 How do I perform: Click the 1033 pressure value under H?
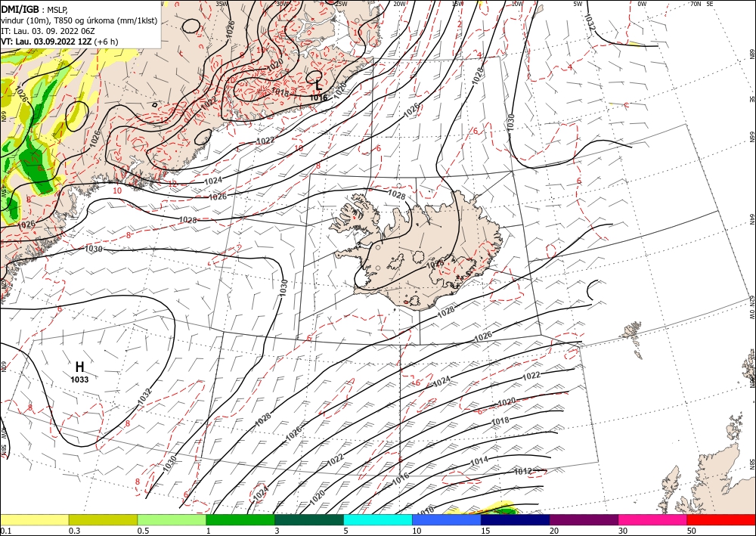[x=79, y=380]
